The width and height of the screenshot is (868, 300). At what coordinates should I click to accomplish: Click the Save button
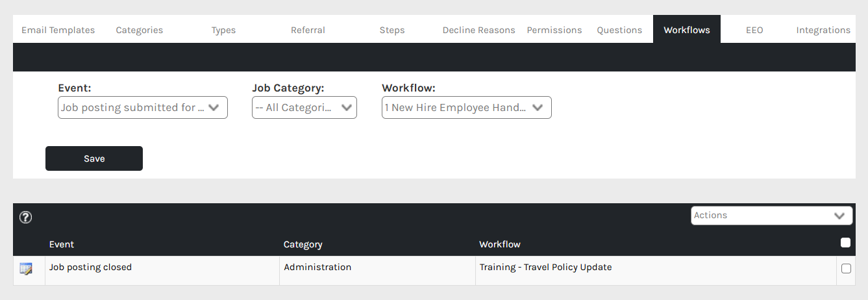94,158
